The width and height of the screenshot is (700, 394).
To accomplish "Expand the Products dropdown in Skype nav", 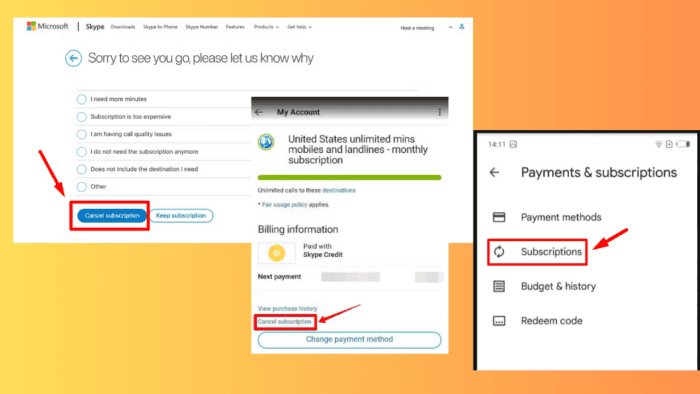I will point(266,27).
